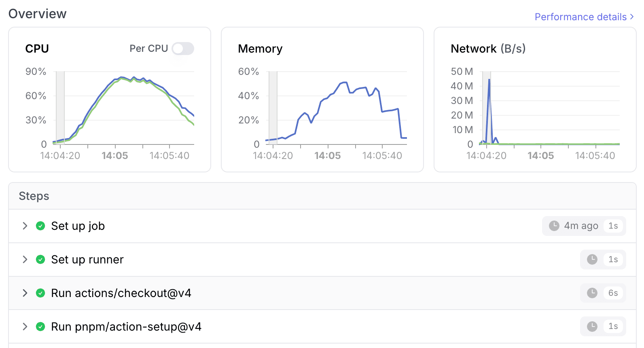Click 50 M axis label on Network chart
The image size is (644, 348).
click(x=462, y=72)
